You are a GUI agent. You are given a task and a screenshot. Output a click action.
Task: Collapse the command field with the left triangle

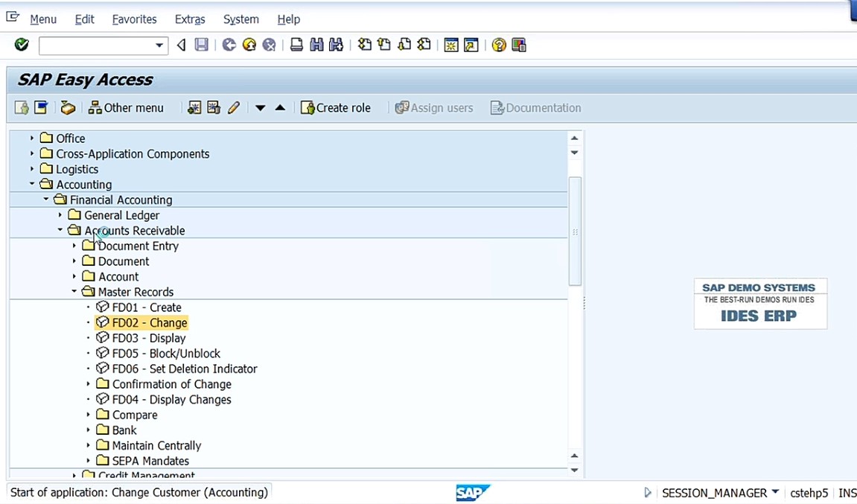[181, 45]
